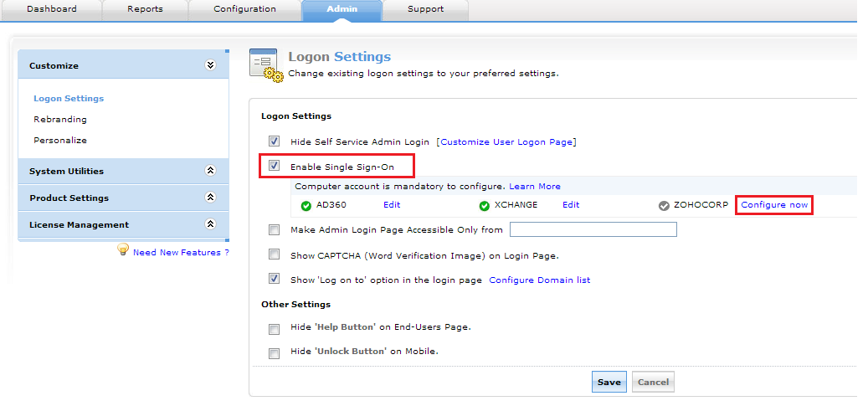Click the admin login access restriction text field
The image size is (868, 406).
coord(593,229)
